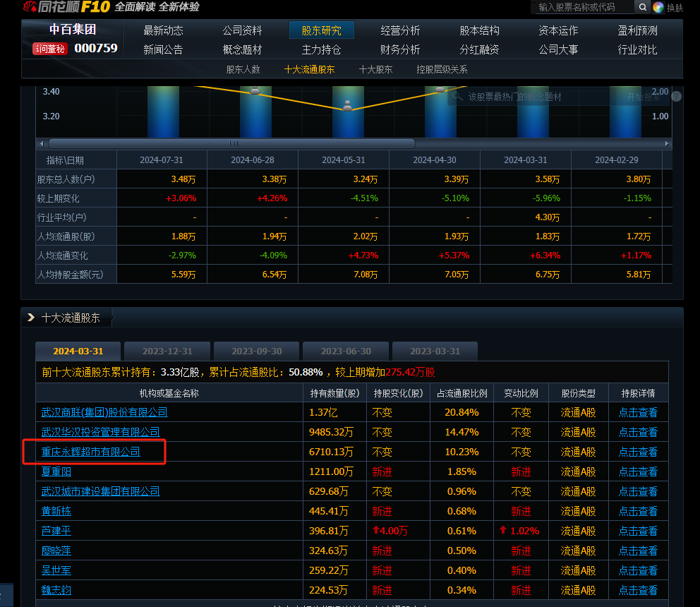Open the 吴世军 shareholder link
The height and width of the screenshot is (607, 700).
click(56, 570)
